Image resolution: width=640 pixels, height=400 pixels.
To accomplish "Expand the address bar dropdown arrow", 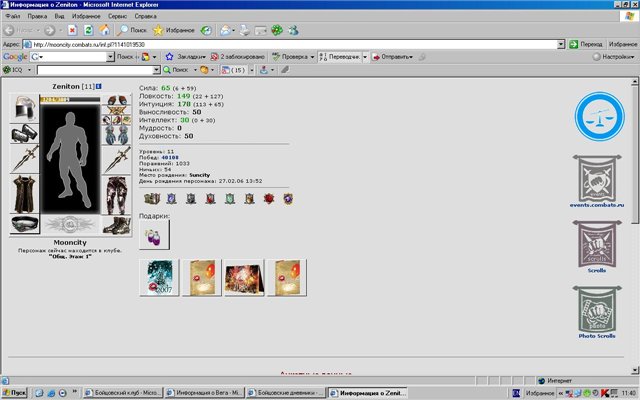I will pos(561,44).
